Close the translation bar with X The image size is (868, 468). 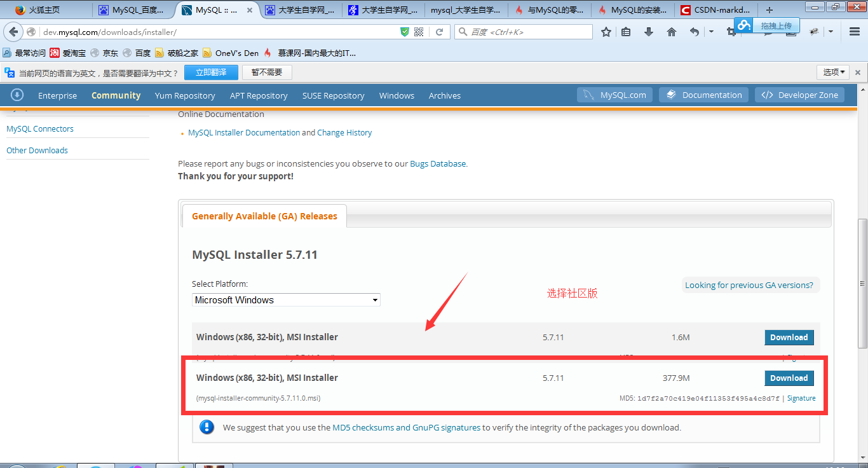click(858, 72)
